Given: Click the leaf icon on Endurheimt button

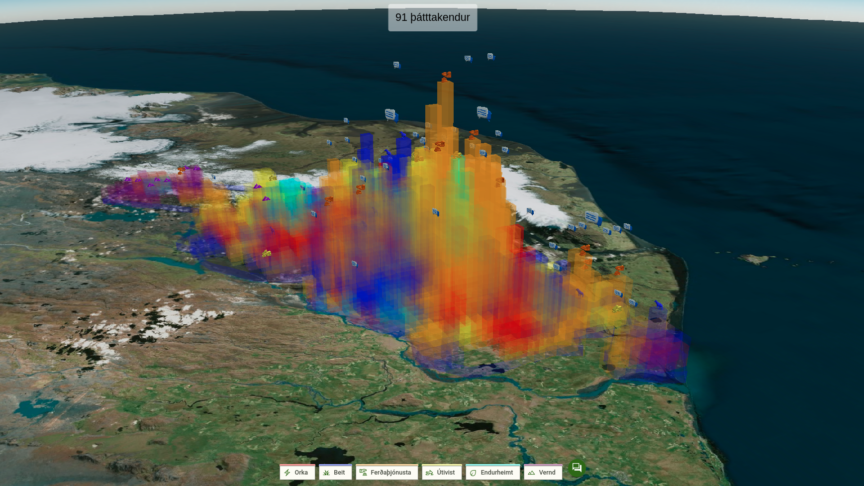Looking at the screenshot, I should click(472, 472).
